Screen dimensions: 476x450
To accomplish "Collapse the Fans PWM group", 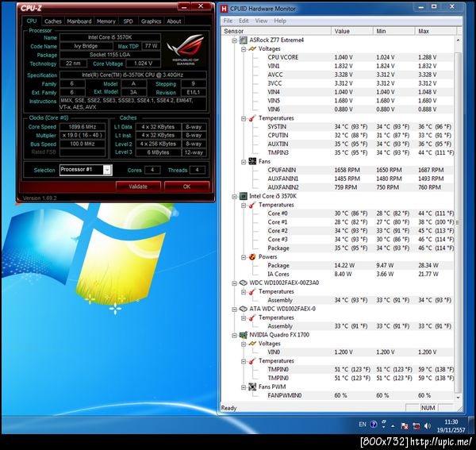I will (x=244, y=387).
